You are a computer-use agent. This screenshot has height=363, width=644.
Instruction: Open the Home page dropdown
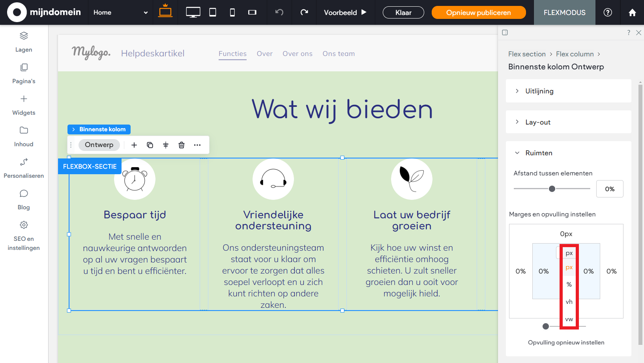119,12
